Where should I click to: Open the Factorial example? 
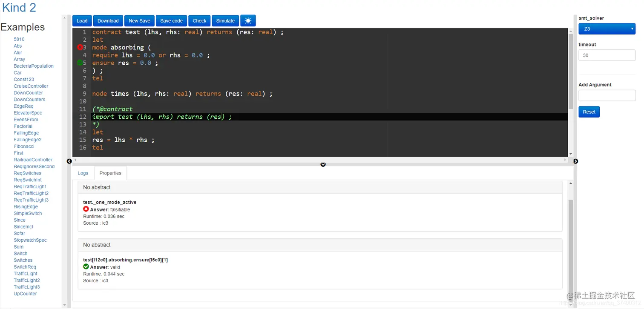tap(23, 126)
